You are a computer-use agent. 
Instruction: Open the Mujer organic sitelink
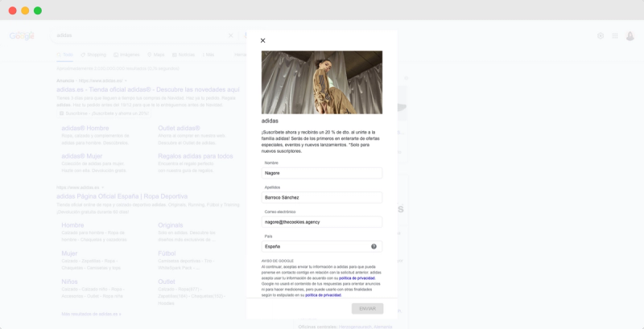pos(69,253)
